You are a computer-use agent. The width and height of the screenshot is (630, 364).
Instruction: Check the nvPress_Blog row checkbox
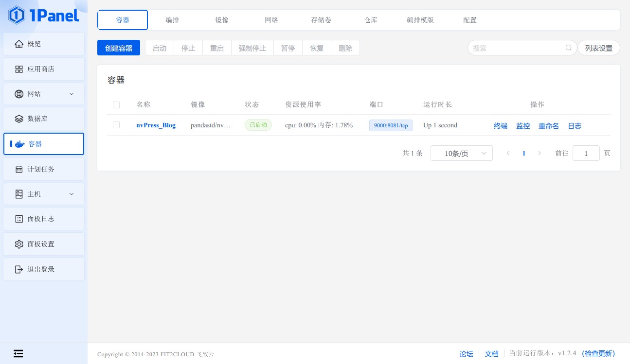[116, 125]
